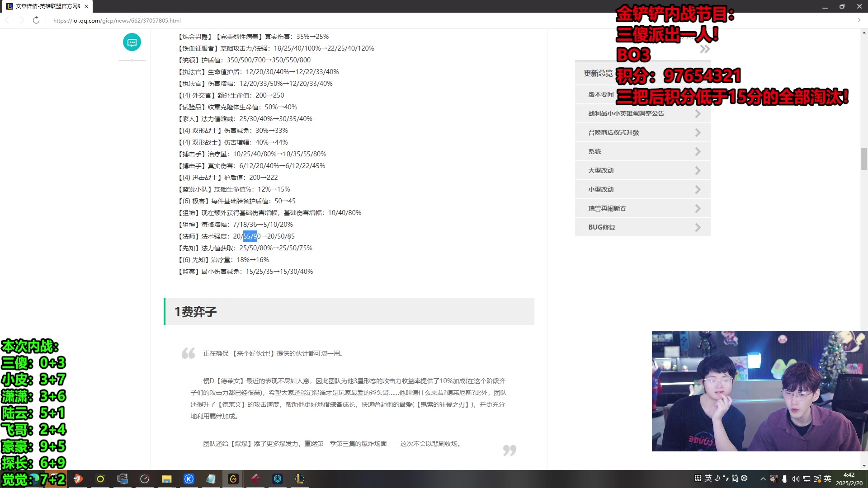Toggle IME moon half-width indicator

717,478
